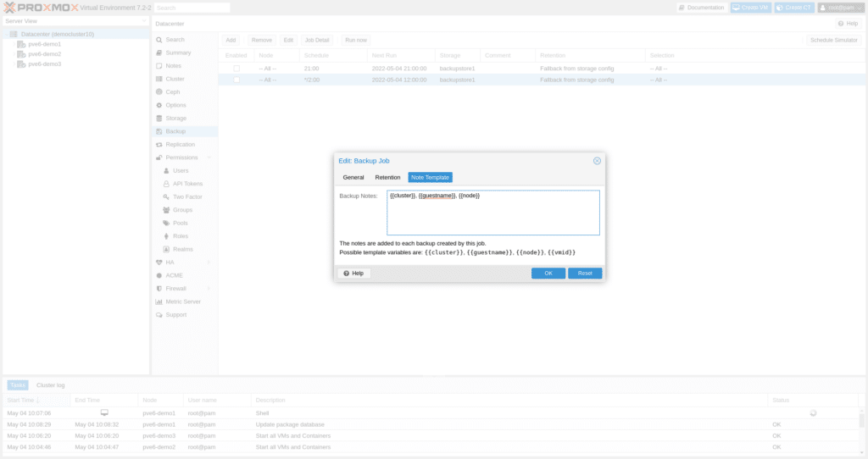Select the Shell task row monitor icon
This screenshot has height=459, width=868.
tap(104, 413)
